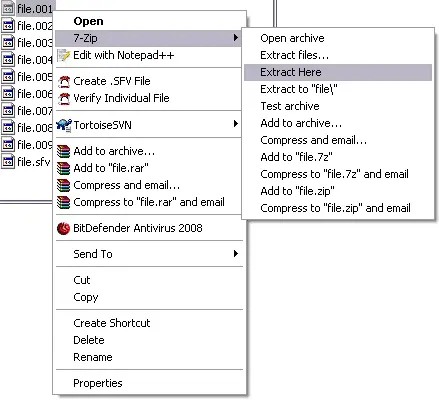Expand the 7-Zip submenu arrow
The height and width of the screenshot is (400, 439).
(236, 37)
